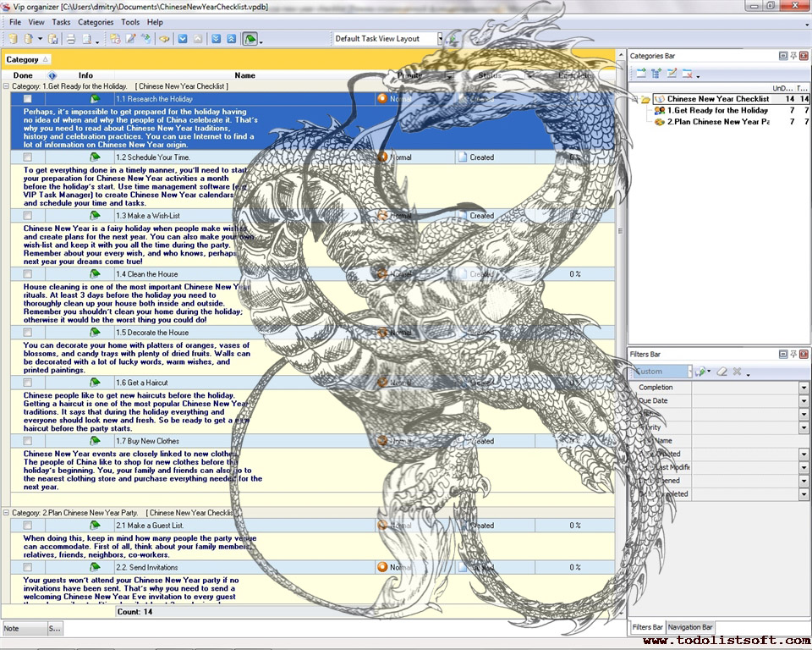Open the Default Task View Layout dropdown

pos(440,39)
